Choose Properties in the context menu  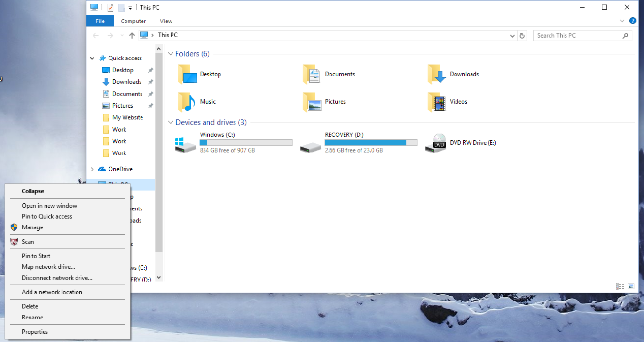[x=35, y=332]
